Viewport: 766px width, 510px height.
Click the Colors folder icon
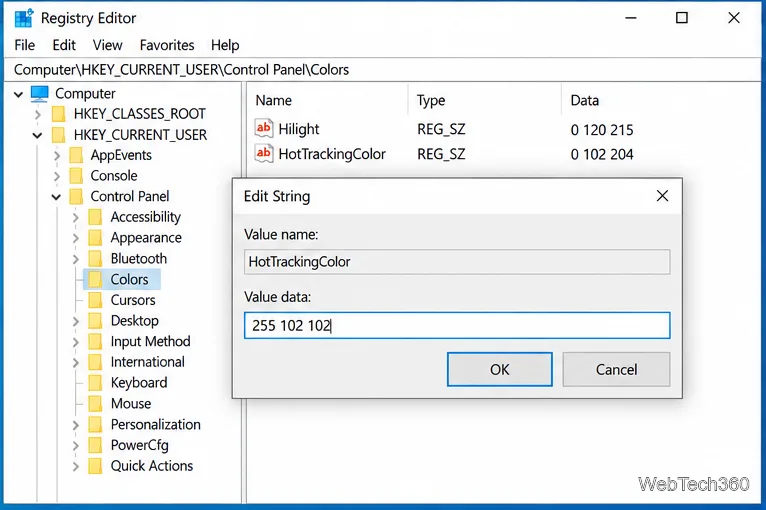(x=95, y=279)
